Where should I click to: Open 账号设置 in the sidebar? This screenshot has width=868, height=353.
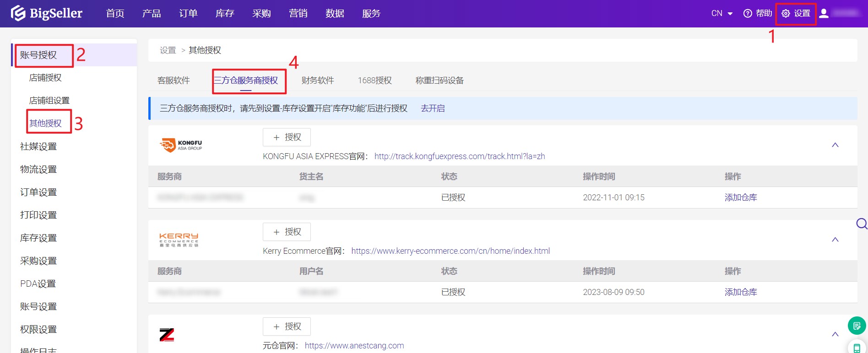pos(38,306)
